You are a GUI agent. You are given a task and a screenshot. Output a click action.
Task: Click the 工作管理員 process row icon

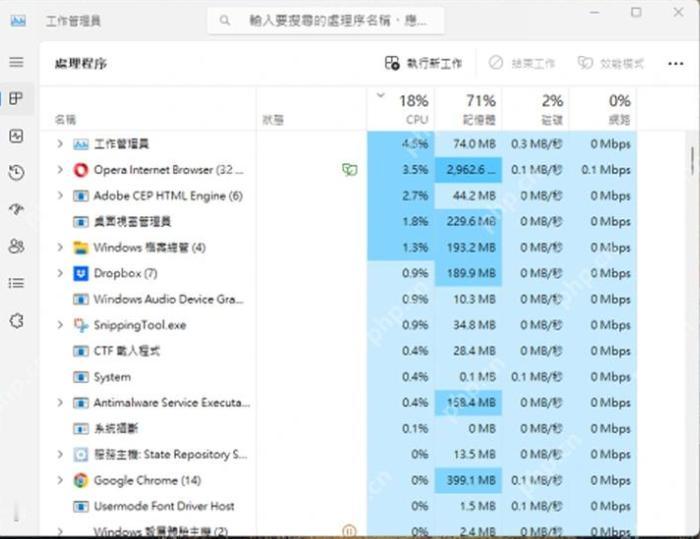point(81,144)
